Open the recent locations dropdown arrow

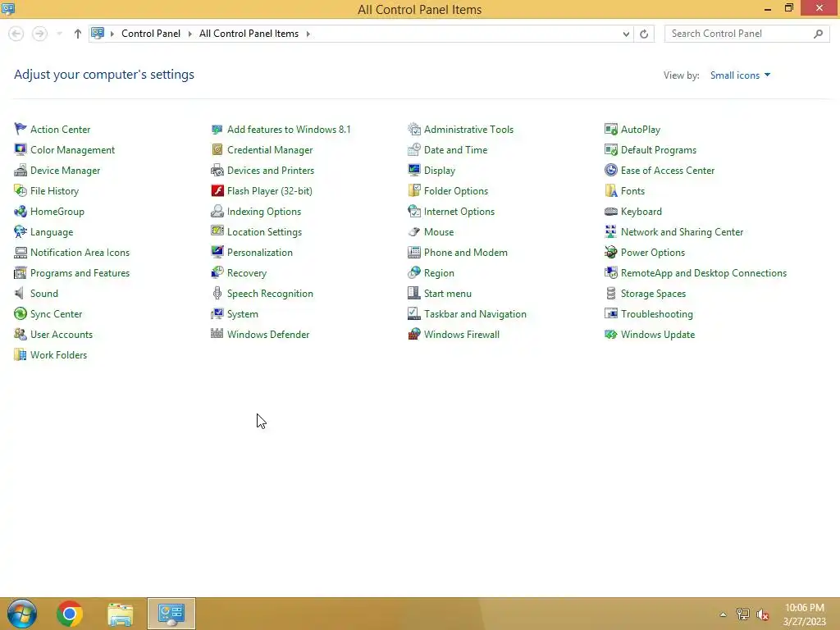click(x=59, y=34)
